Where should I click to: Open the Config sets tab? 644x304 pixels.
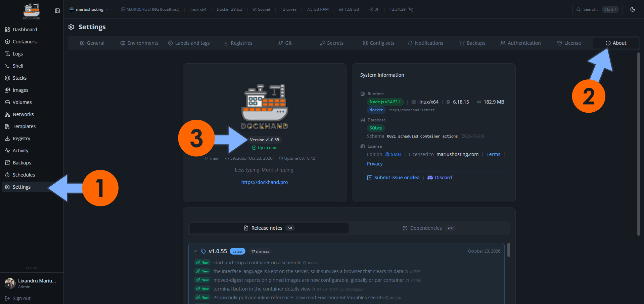pyautogui.click(x=379, y=43)
